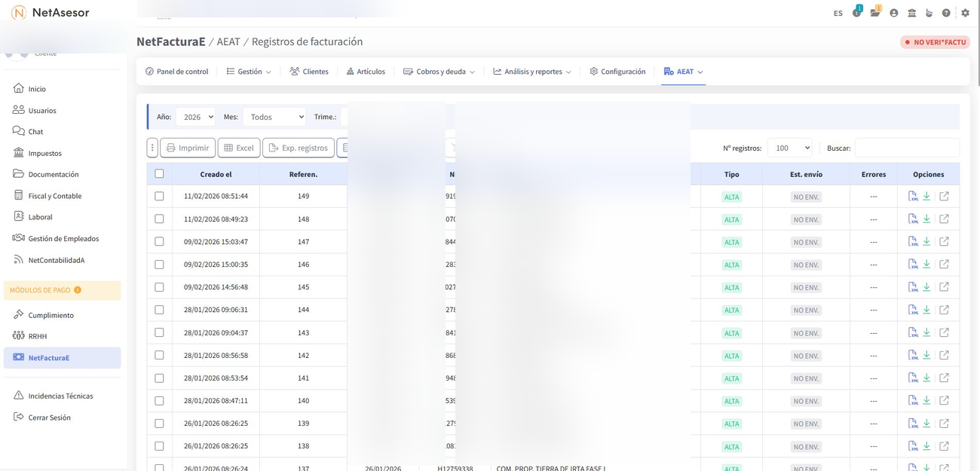Click into the Buscar search field
Viewport: 980px width, 471px height.
[907, 148]
